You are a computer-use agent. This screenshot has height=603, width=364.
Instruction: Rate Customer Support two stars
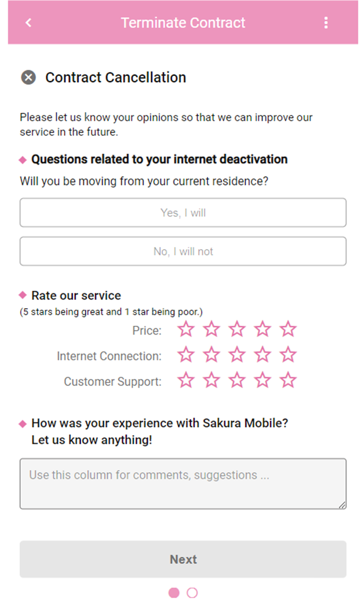pos(212,380)
